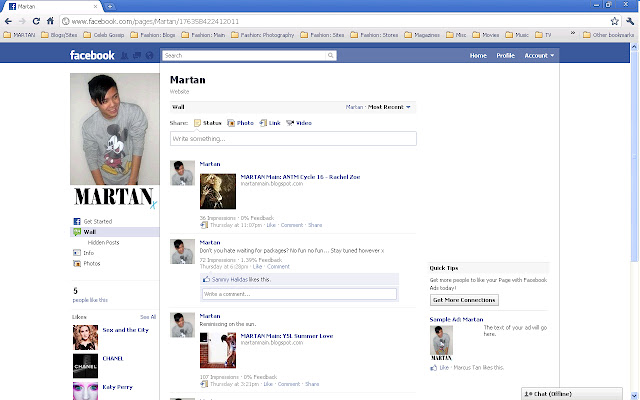Focus the Facebook Search field
The height and width of the screenshot is (400, 640).
point(244,56)
